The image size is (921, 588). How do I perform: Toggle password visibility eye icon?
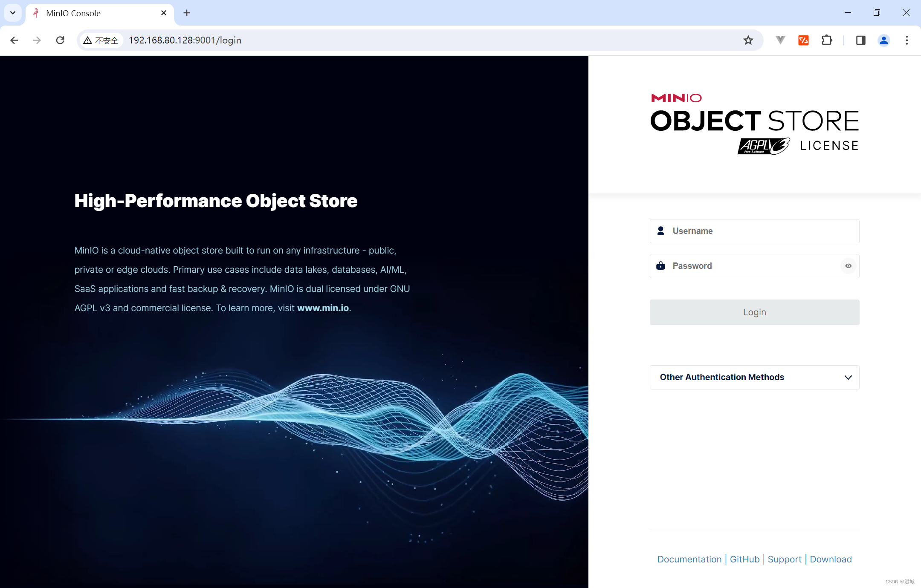click(848, 266)
